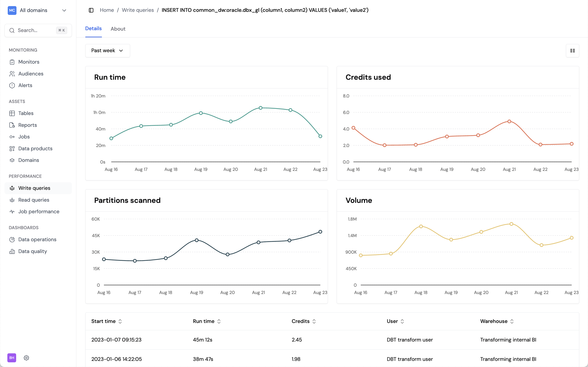Viewport: 588px width, 367px height.
Task: Switch to the About tab
Action: [118, 29]
